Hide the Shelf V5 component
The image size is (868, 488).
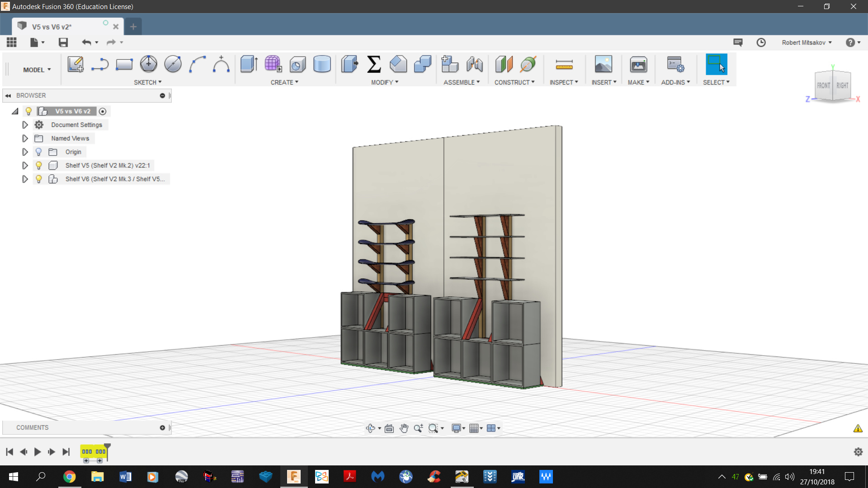(38, 165)
